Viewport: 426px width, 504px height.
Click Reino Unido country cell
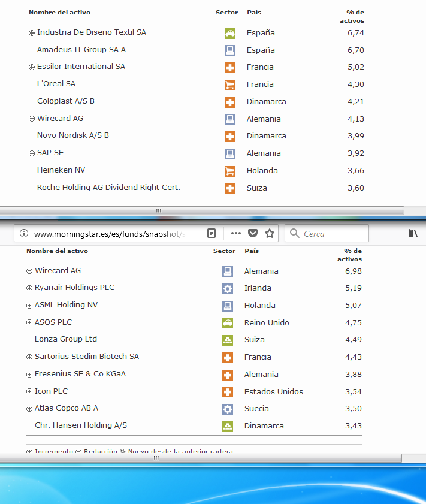coord(267,322)
